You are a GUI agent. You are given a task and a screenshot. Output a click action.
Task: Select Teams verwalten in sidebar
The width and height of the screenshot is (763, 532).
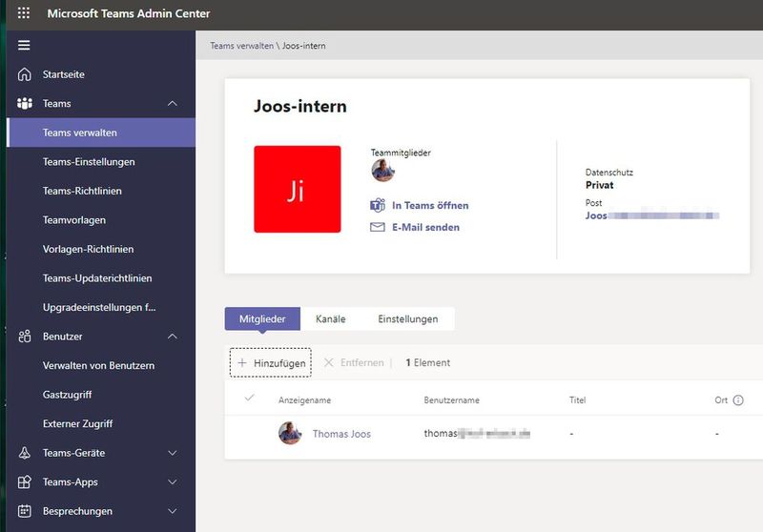(x=101, y=133)
